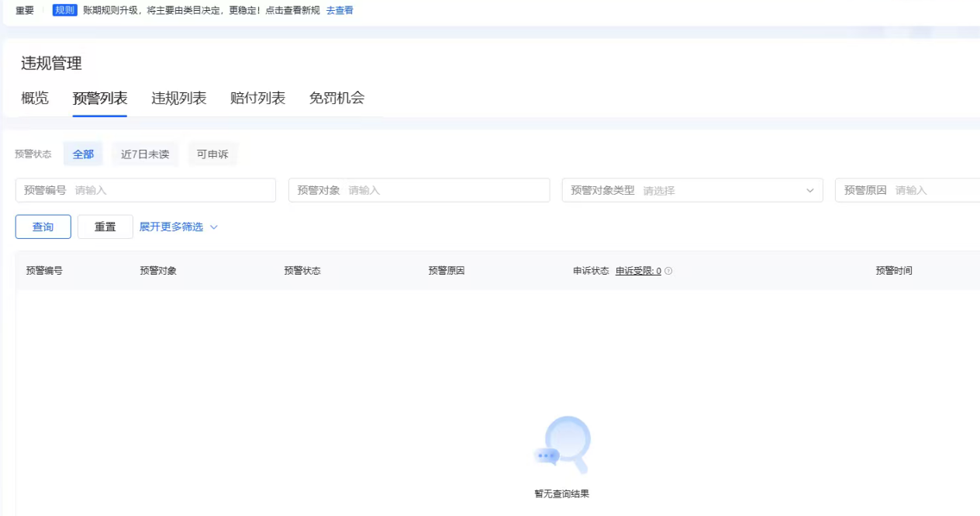
Task: Open the 预警对象类型 dropdown
Action: tap(692, 190)
